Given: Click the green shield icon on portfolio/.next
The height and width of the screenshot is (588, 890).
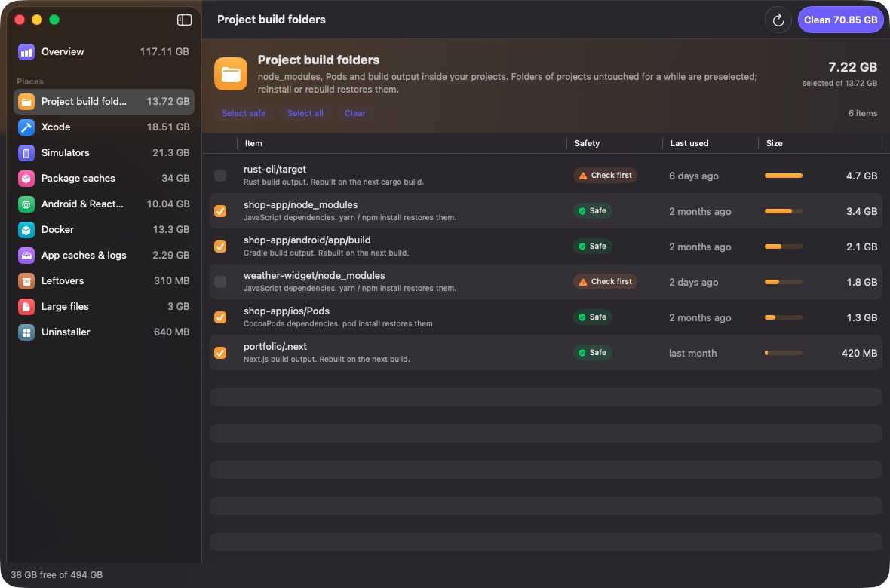Looking at the screenshot, I should (x=582, y=353).
